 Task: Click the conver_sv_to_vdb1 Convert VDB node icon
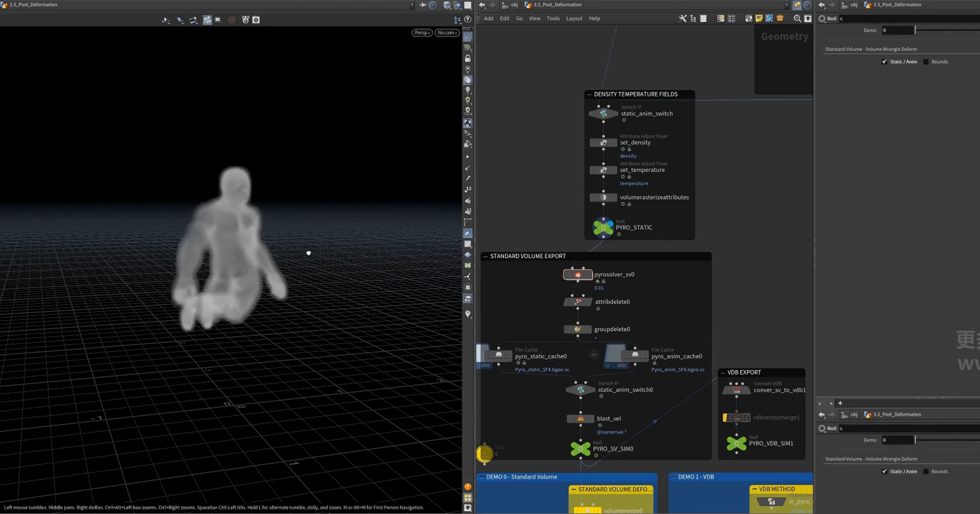pyautogui.click(x=737, y=390)
